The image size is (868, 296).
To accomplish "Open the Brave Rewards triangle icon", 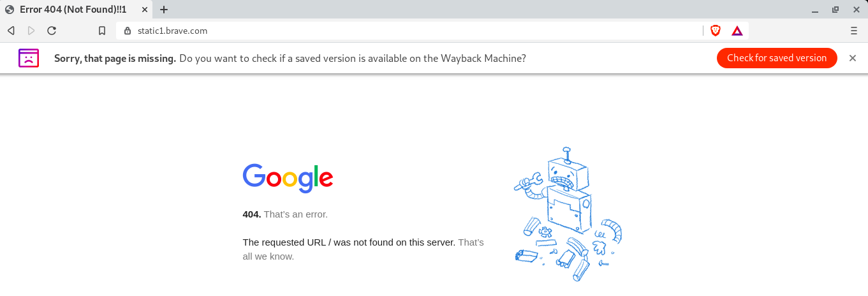I will 737,31.
